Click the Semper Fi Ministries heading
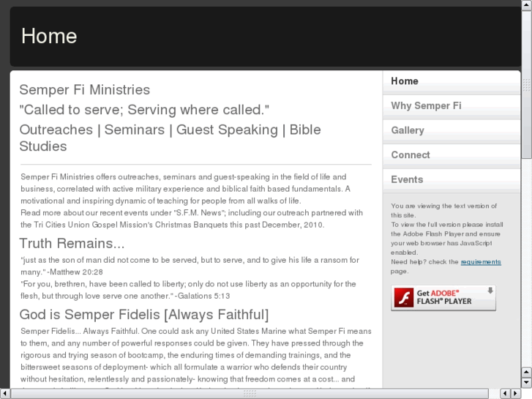The width and height of the screenshot is (532, 399). click(x=85, y=90)
